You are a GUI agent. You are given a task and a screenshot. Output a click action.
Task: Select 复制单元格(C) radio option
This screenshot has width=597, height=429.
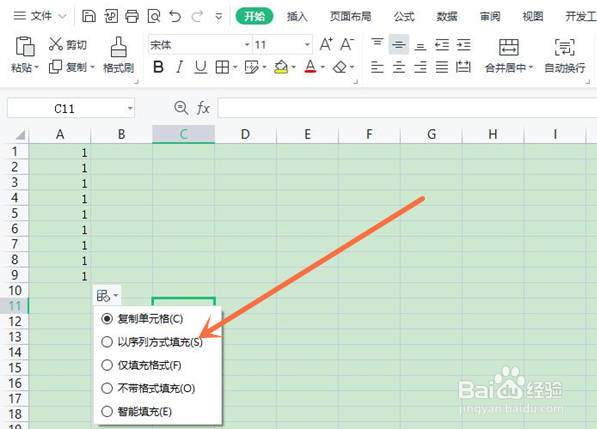coord(142,319)
